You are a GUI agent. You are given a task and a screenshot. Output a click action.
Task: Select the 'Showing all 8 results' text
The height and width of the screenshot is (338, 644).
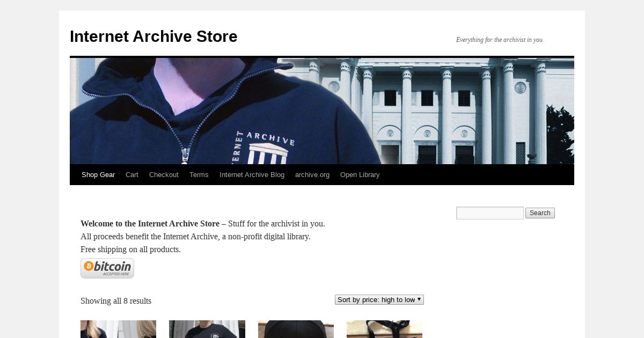click(x=116, y=301)
